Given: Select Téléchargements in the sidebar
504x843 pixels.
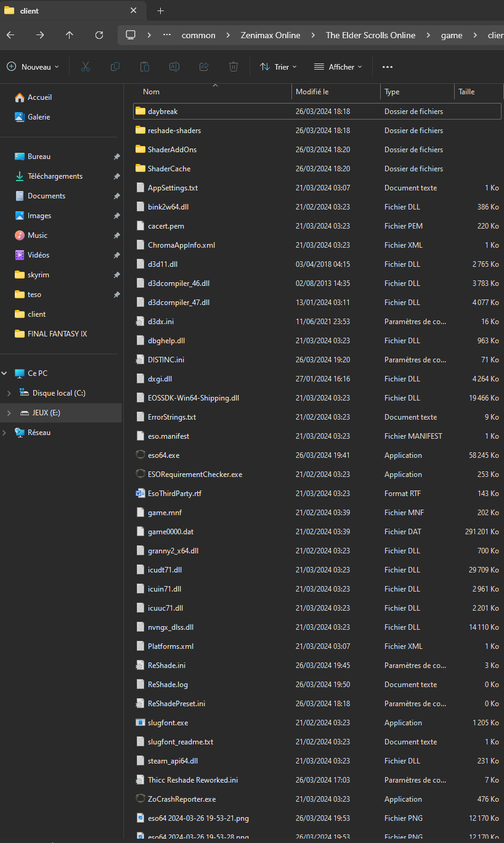Looking at the screenshot, I should click(x=55, y=176).
